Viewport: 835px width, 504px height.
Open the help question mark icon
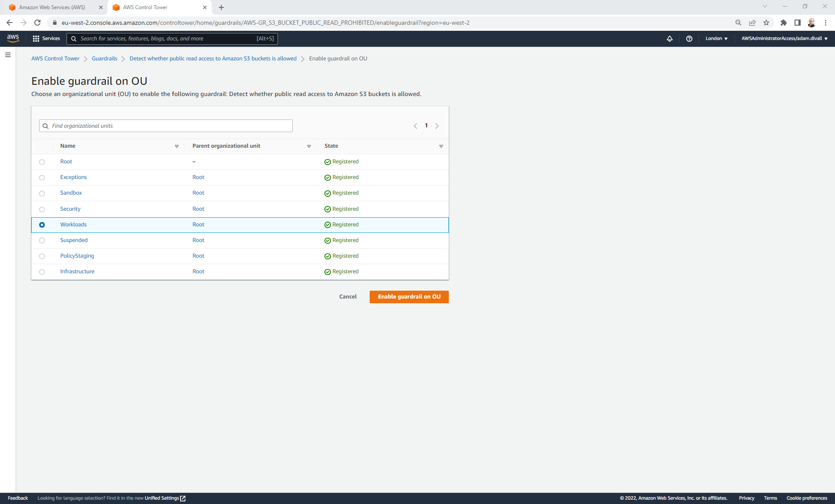point(689,39)
